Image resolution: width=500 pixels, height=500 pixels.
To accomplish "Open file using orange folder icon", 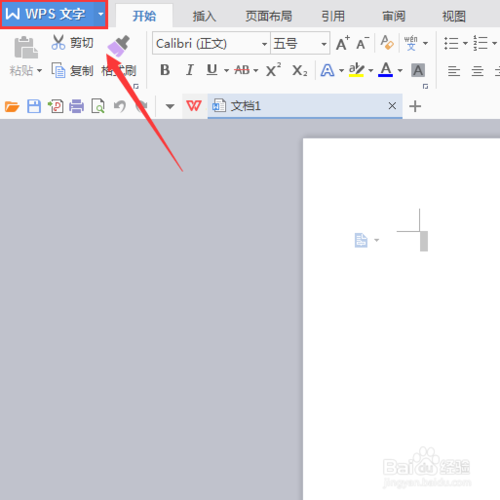I will click(12, 107).
